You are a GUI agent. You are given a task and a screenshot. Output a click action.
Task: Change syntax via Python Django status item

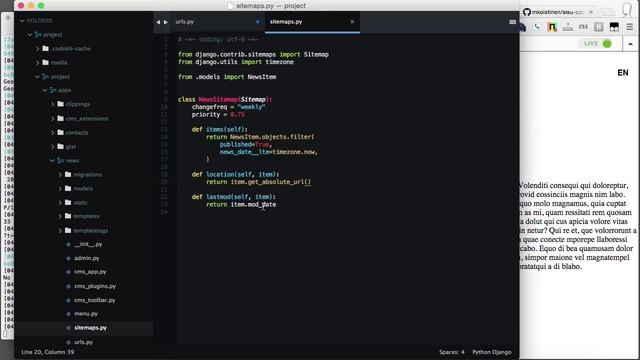(x=491, y=352)
